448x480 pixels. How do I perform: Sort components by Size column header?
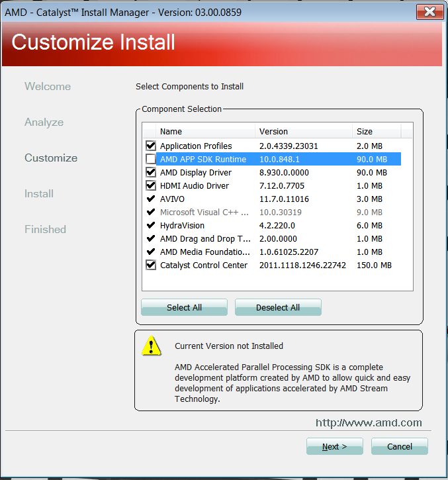(x=377, y=131)
